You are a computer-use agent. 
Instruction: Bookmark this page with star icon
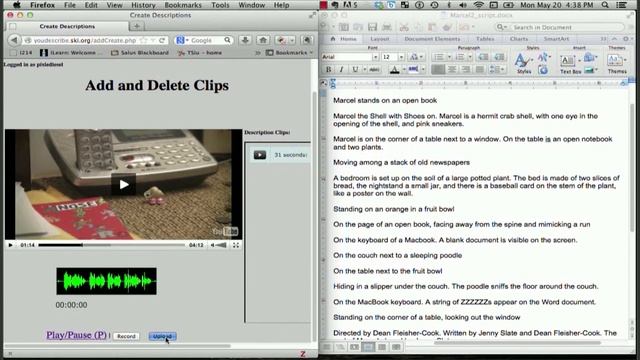[x=144, y=40]
